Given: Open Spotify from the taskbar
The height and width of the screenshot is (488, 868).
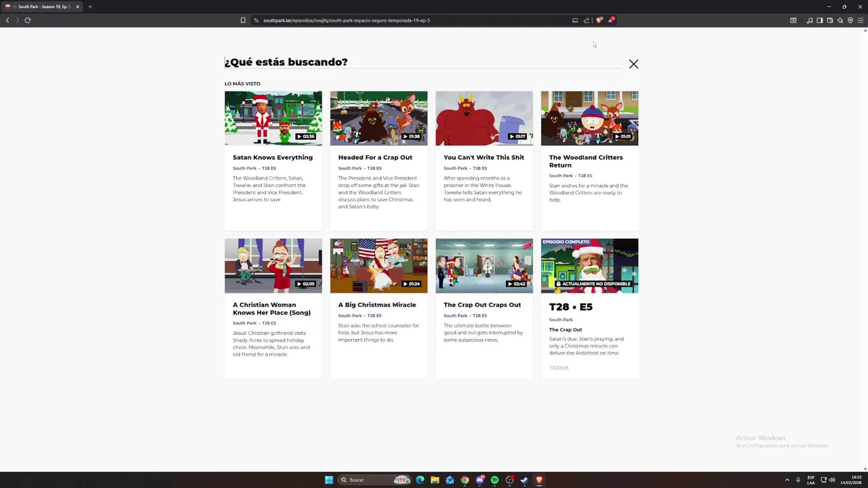Looking at the screenshot, I should (494, 480).
